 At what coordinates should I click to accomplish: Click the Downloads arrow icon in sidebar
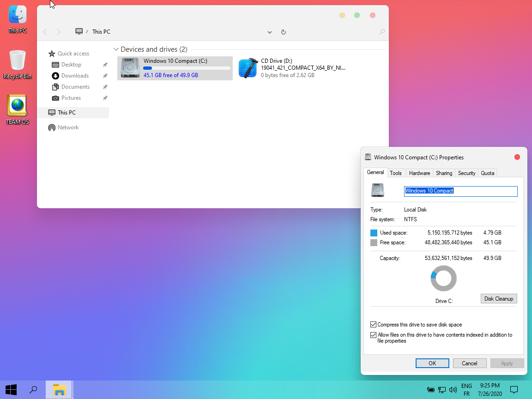click(55, 76)
